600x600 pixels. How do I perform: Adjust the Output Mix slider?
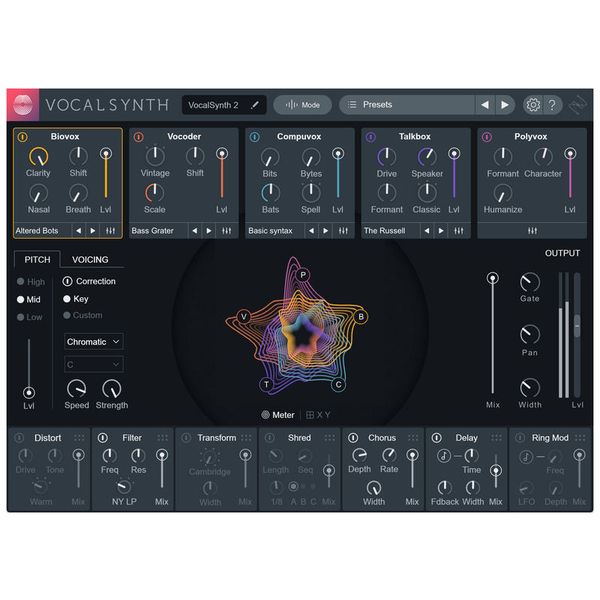492,335
